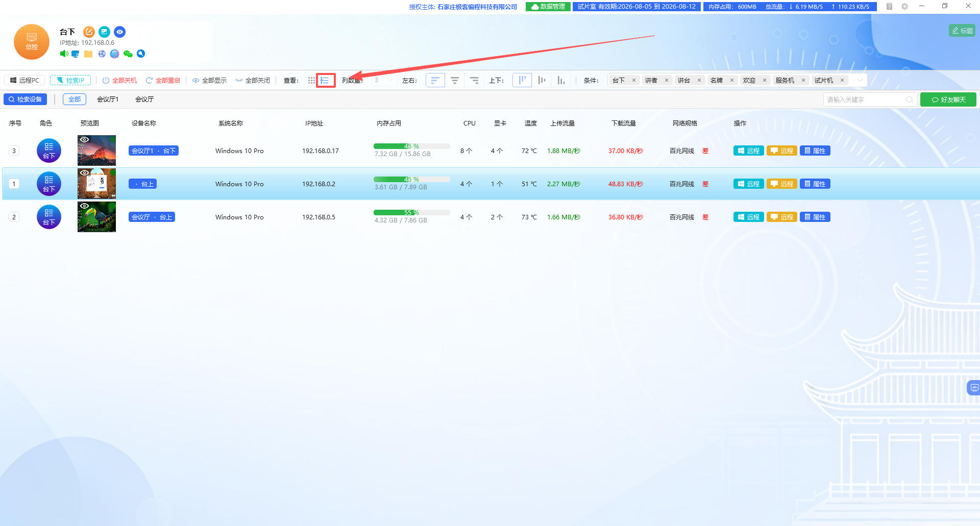Click the round globe icon with pink ring

pyautogui.click(x=114, y=54)
